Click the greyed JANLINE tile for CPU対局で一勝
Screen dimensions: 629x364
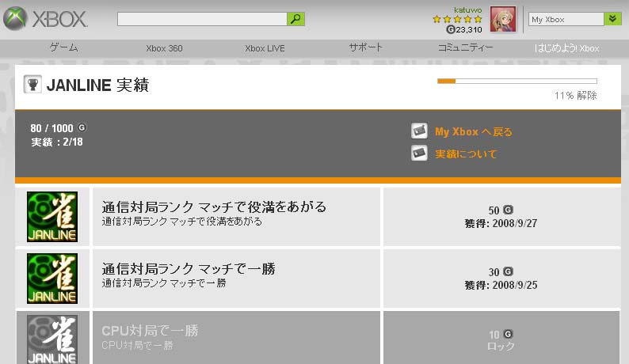tap(52, 339)
